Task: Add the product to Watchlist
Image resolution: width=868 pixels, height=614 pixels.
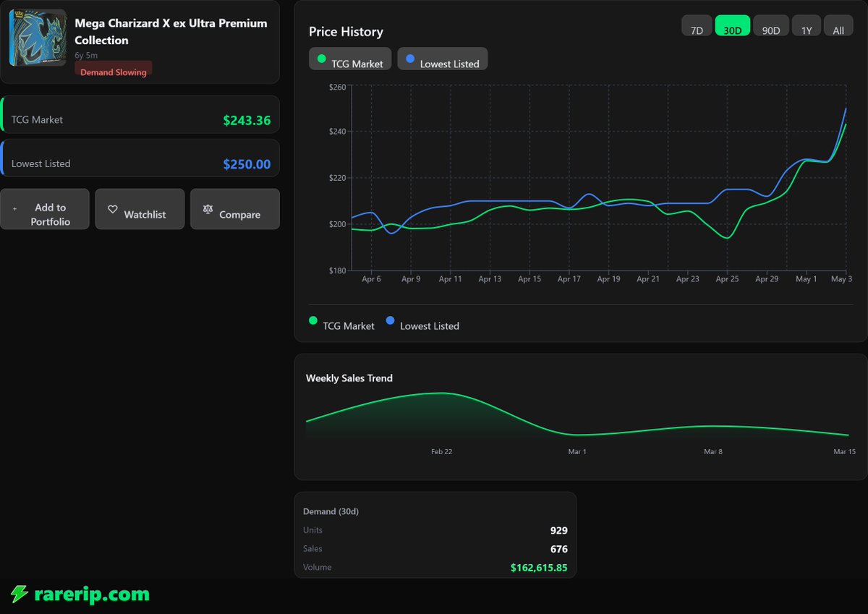Action: (140, 209)
